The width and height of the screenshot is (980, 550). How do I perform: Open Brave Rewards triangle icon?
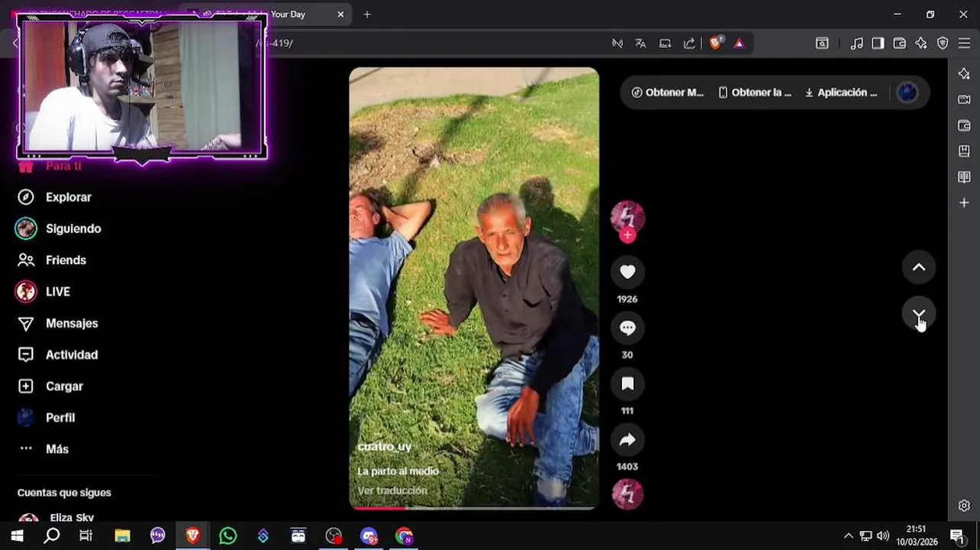pos(739,44)
